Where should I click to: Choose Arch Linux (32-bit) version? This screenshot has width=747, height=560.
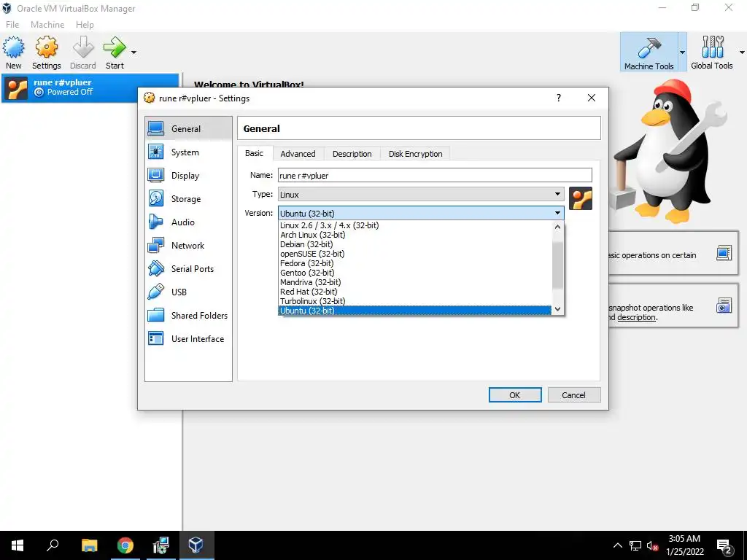[x=414, y=235]
